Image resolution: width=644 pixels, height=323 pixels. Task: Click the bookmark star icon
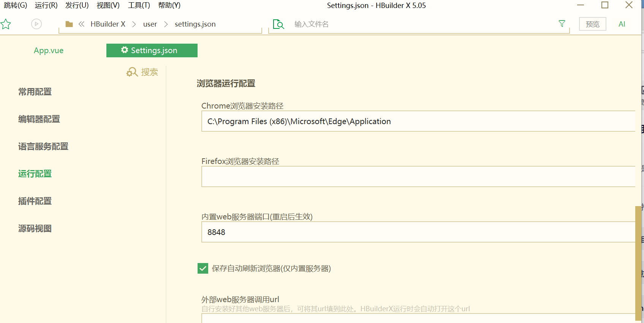pyautogui.click(x=5, y=24)
